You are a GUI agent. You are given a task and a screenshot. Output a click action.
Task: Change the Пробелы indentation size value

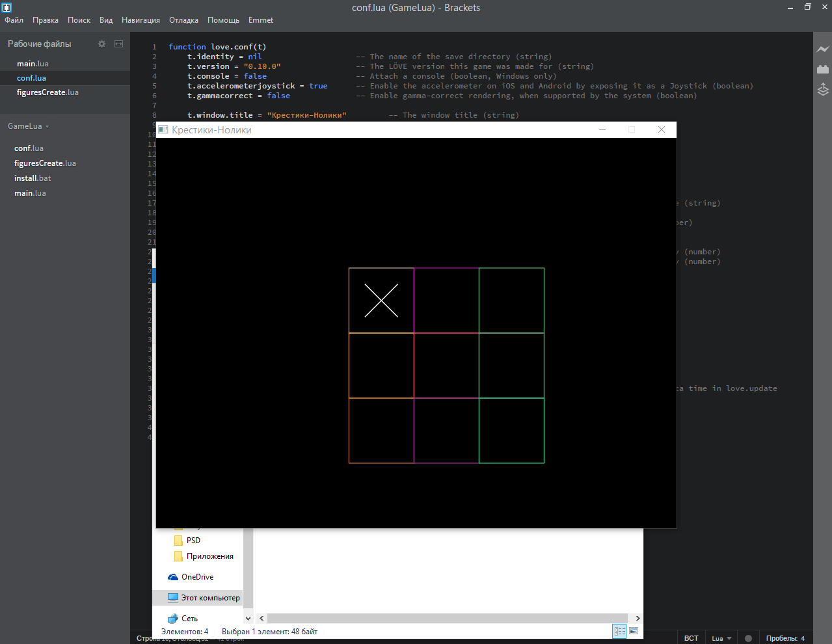[x=803, y=638]
